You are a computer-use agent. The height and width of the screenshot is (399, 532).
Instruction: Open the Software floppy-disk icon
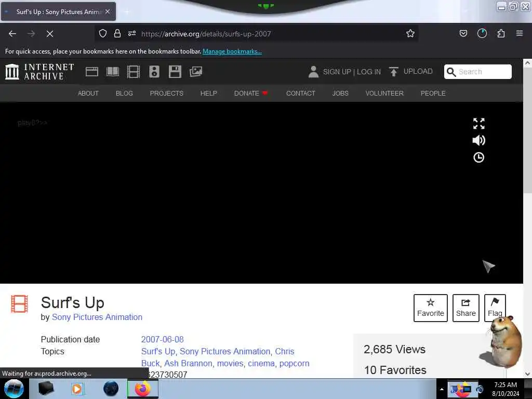point(175,72)
